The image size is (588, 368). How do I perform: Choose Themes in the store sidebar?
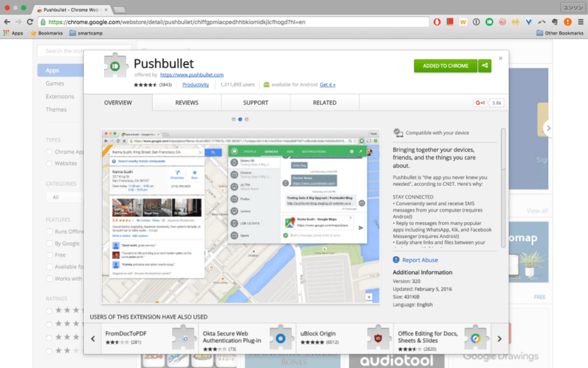[56, 110]
